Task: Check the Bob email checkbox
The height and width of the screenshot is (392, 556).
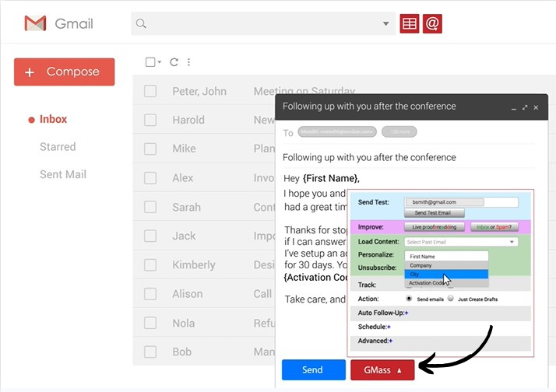Action: [150, 352]
